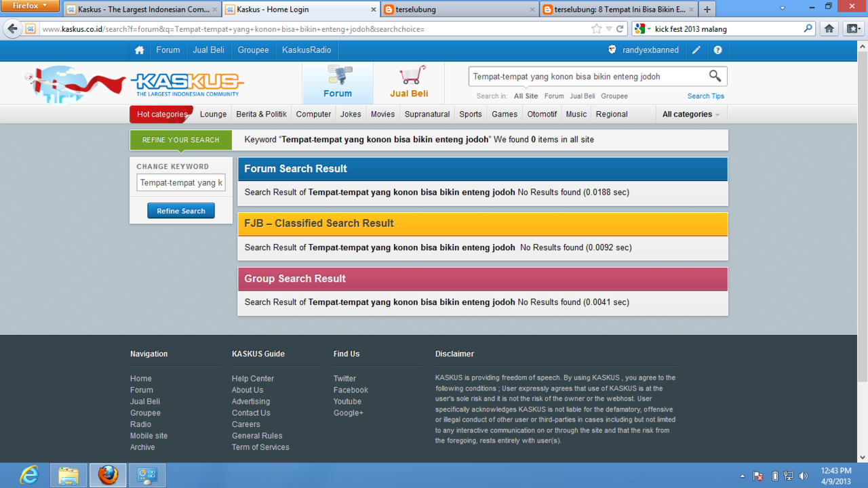The width and height of the screenshot is (868, 488).
Task: Set search scope to Forum
Action: [554, 96]
